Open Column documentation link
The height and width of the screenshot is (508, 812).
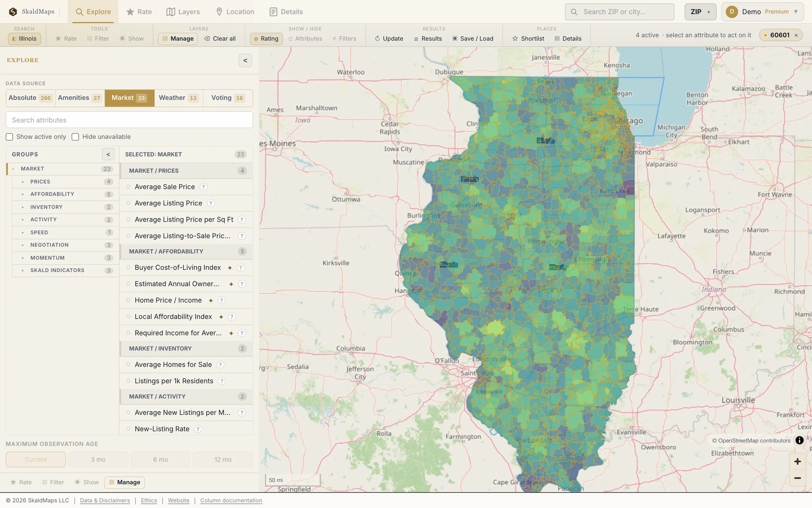[x=231, y=500]
